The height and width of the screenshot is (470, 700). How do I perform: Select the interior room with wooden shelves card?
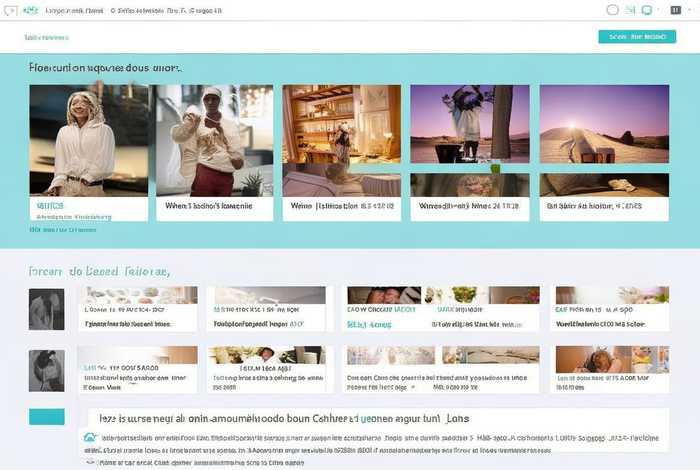(x=342, y=150)
